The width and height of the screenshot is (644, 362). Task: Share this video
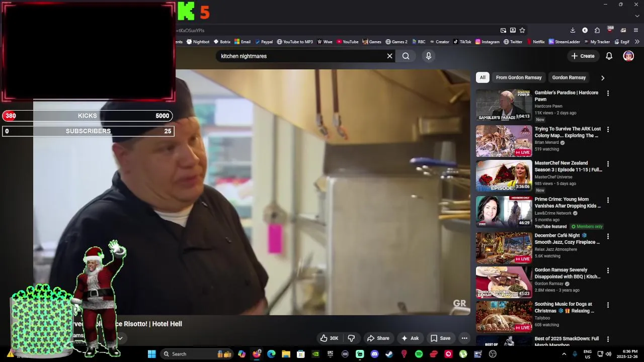pyautogui.click(x=378, y=338)
